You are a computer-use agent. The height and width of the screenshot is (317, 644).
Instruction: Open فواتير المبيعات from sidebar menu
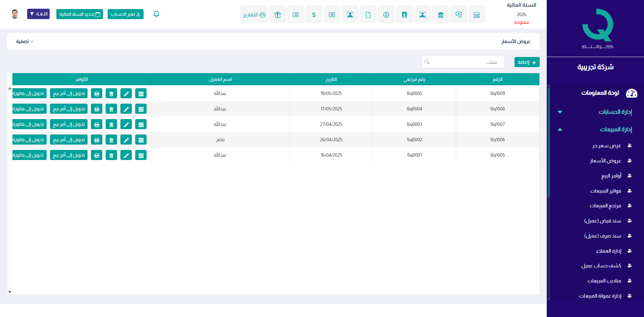605,191
